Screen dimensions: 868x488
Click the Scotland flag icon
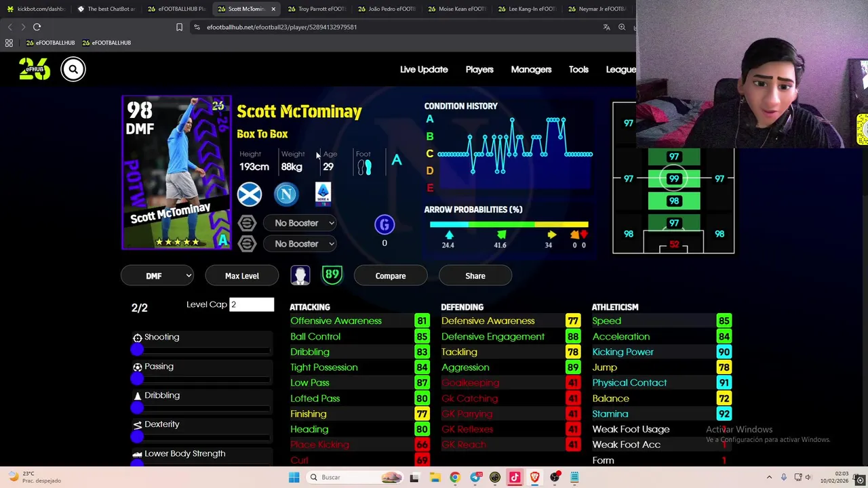click(x=250, y=195)
